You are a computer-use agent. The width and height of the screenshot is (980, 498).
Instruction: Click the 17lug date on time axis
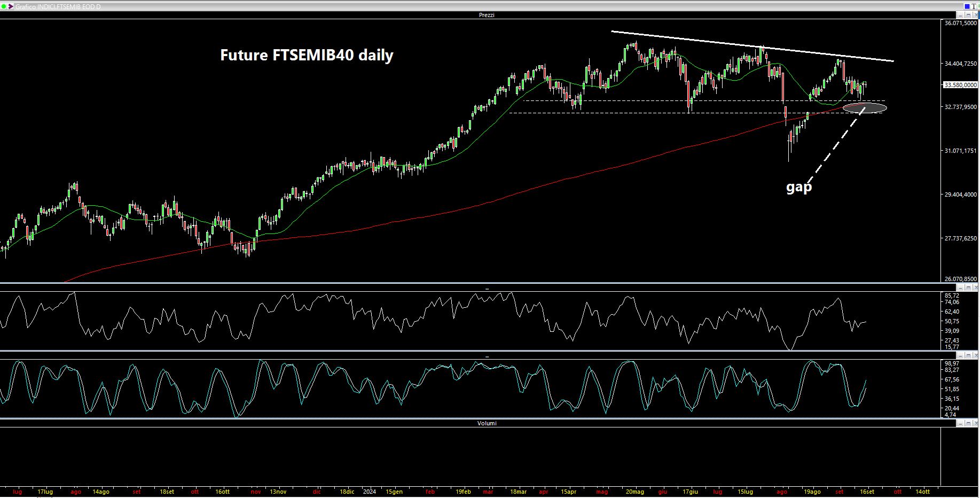(x=45, y=492)
